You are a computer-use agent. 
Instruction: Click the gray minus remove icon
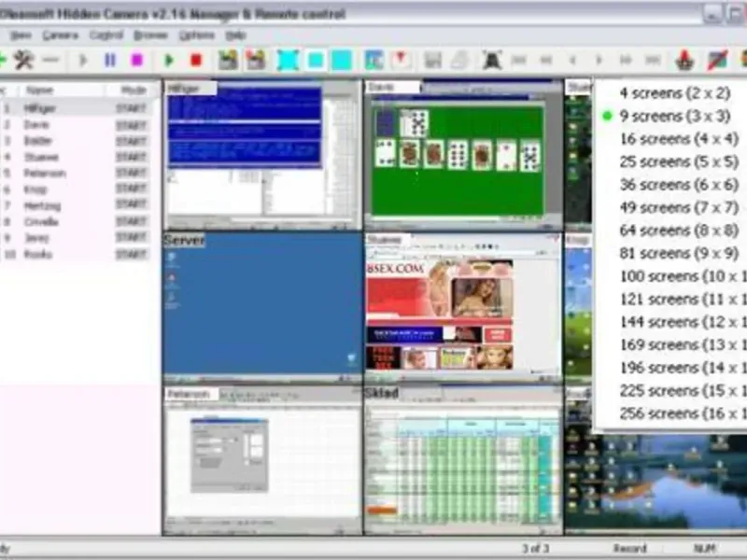click(51, 60)
